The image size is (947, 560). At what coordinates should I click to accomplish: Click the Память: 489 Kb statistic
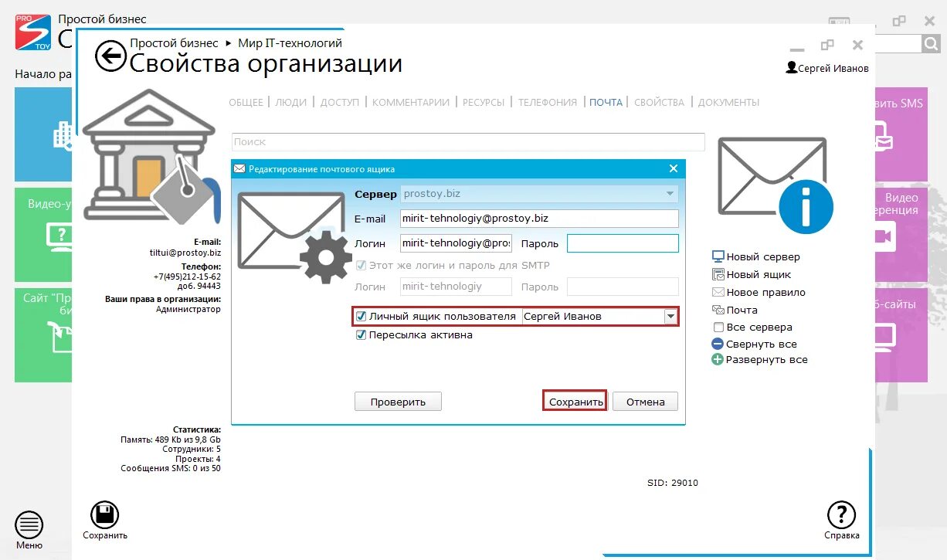[x=171, y=439]
